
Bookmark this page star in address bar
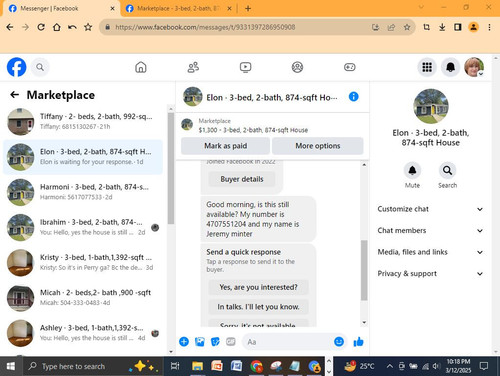[x=407, y=27]
